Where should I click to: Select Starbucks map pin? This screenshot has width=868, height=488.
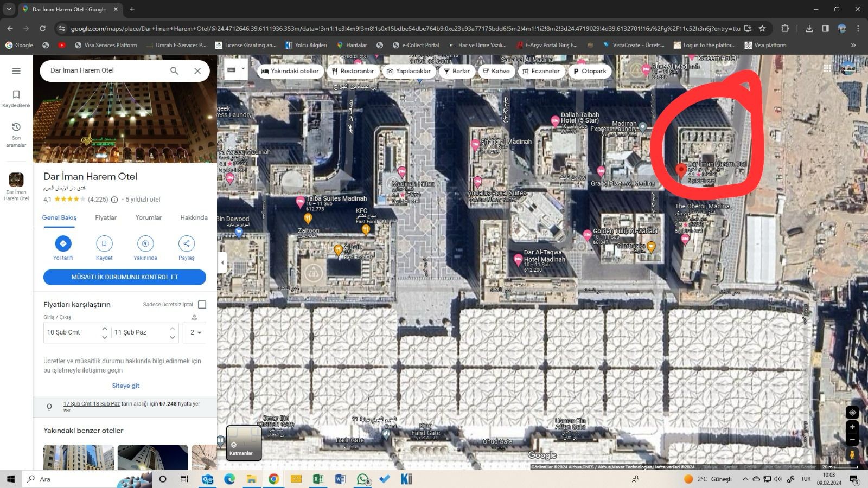651,247
